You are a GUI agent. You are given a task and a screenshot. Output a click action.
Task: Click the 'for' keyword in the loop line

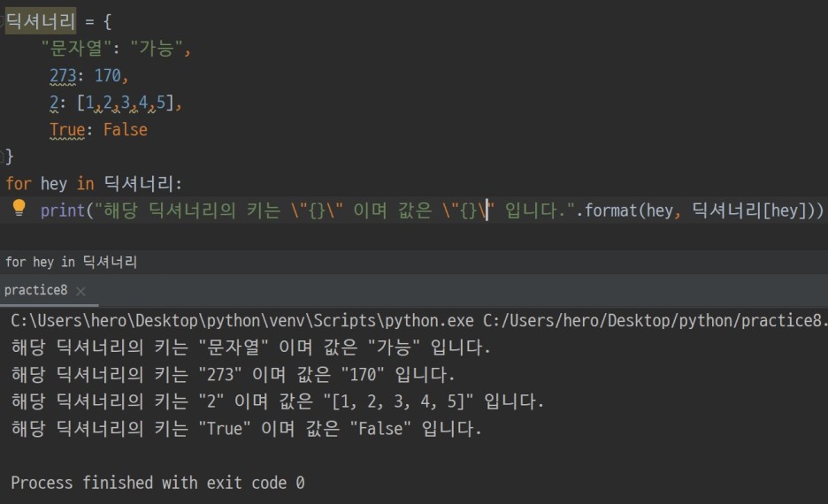tap(19, 184)
